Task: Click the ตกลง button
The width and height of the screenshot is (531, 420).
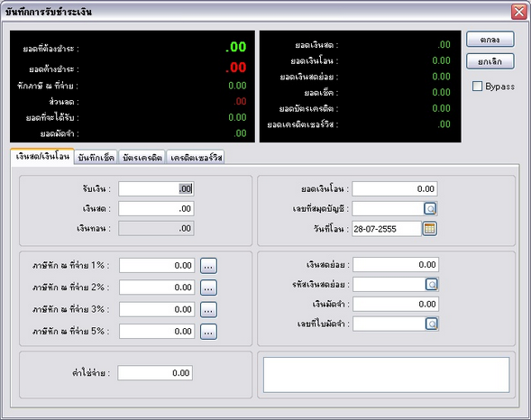Action: (x=490, y=40)
